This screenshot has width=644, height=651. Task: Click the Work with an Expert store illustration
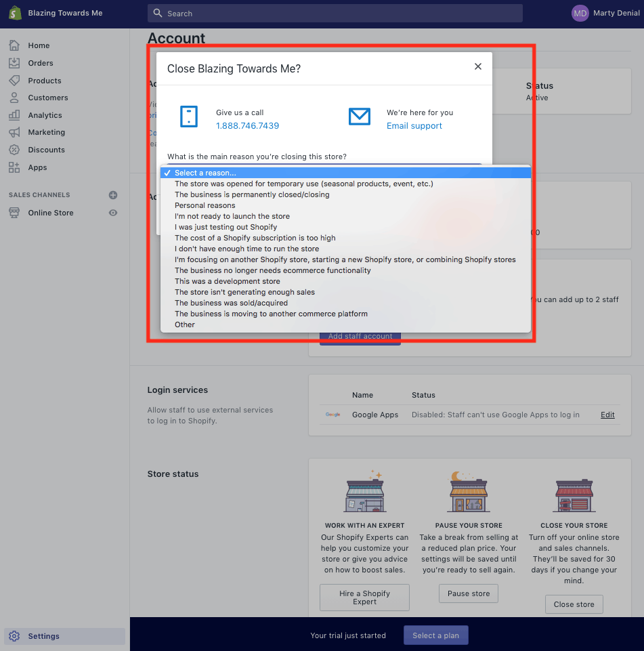pyautogui.click(x=365, y=492)
